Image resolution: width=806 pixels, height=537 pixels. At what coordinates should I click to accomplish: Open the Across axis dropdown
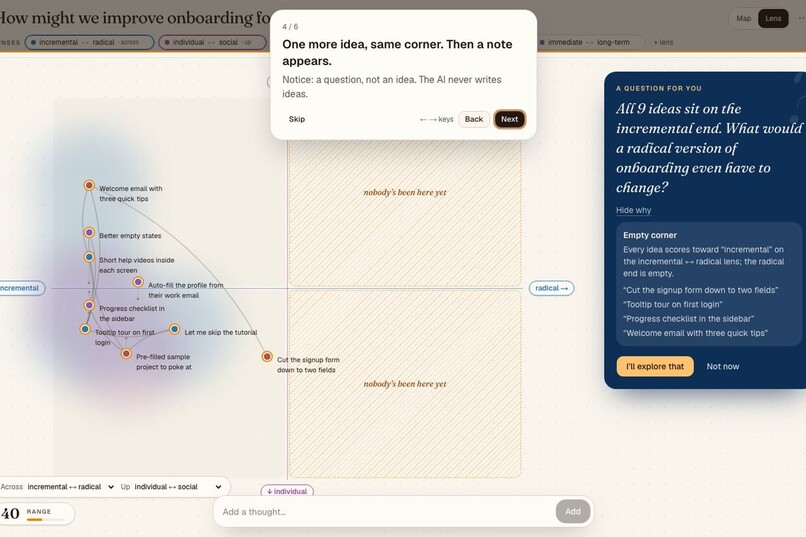click(x=70, y=487)
